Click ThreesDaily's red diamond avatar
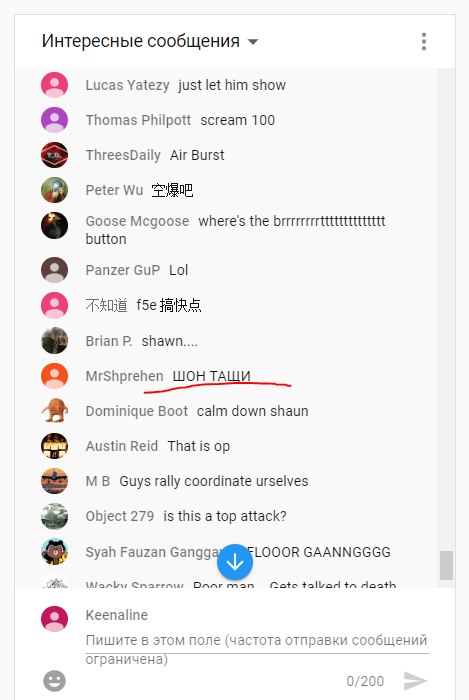Viewport: 469px width, 700px height. tap(54, 155)
